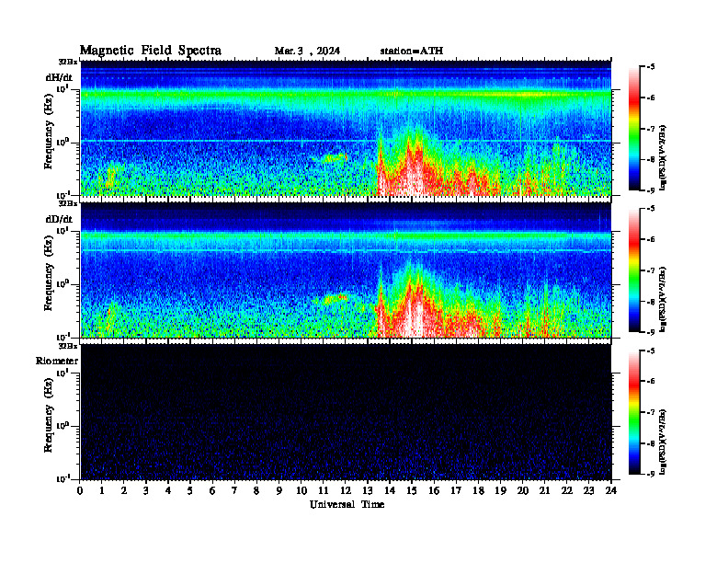Click hour 21 on the Universal Time axis
728x563 pixels.
(544, 490)
